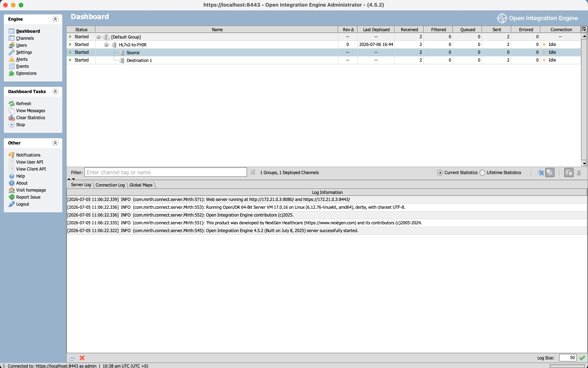Open Channels from the Engine panel
Screen dimensions: 588x368
point(25,38)
